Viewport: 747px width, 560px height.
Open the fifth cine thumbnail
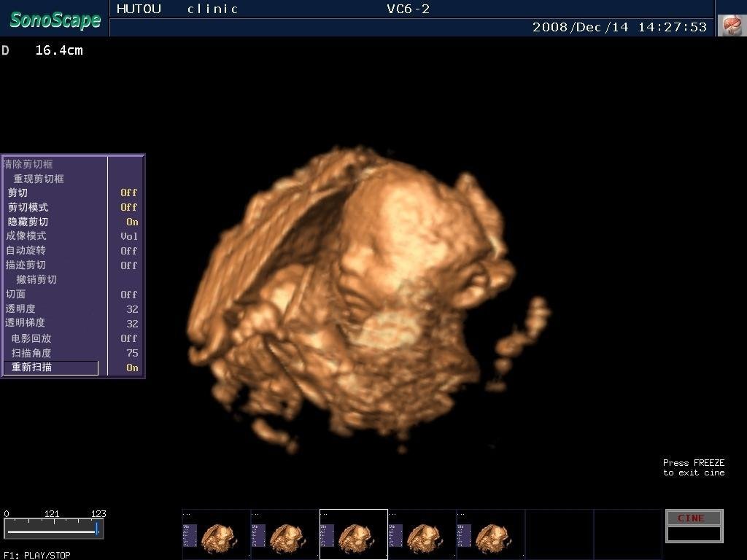490,534
